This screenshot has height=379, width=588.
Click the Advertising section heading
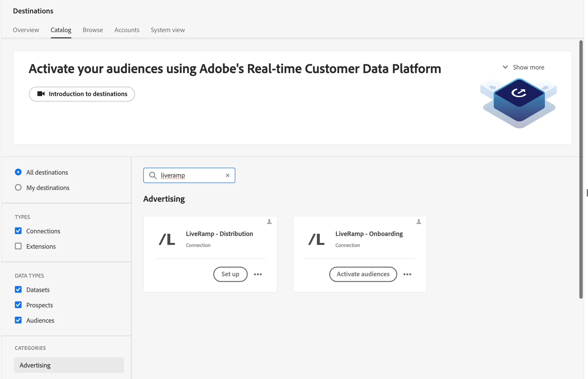164,199
